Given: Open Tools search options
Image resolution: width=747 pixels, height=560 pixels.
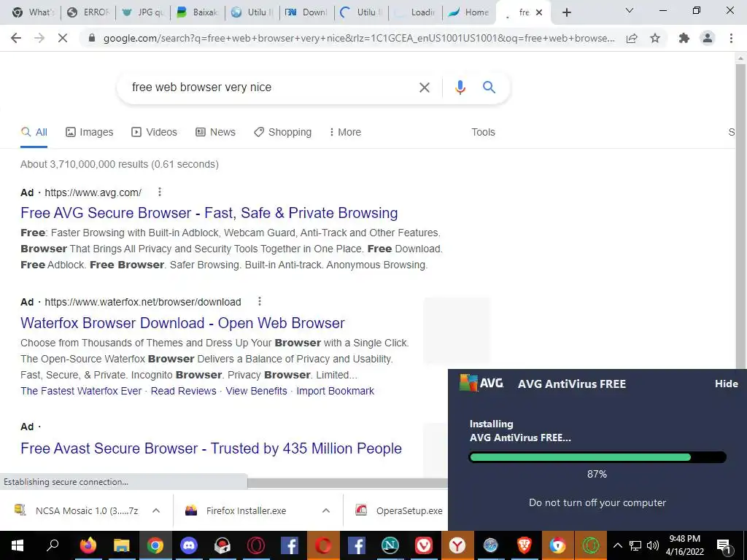Looking at the screenshot, I should [483, 132].
